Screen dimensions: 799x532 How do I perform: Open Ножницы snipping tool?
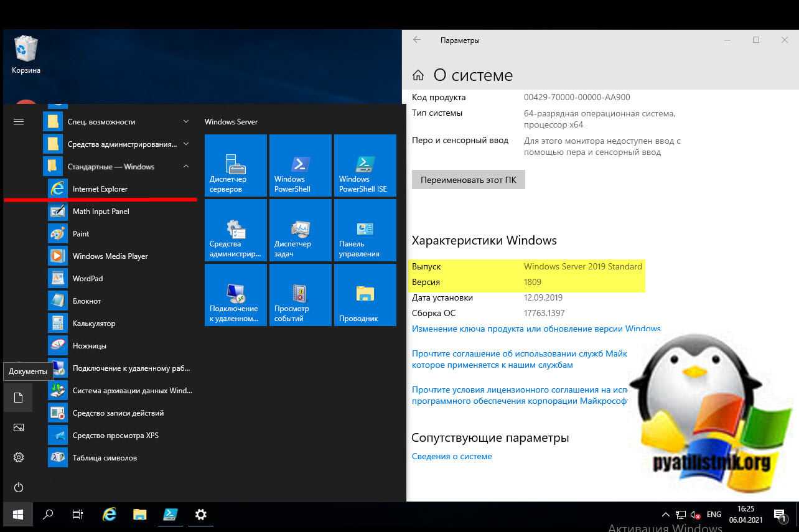click(120, 345)
